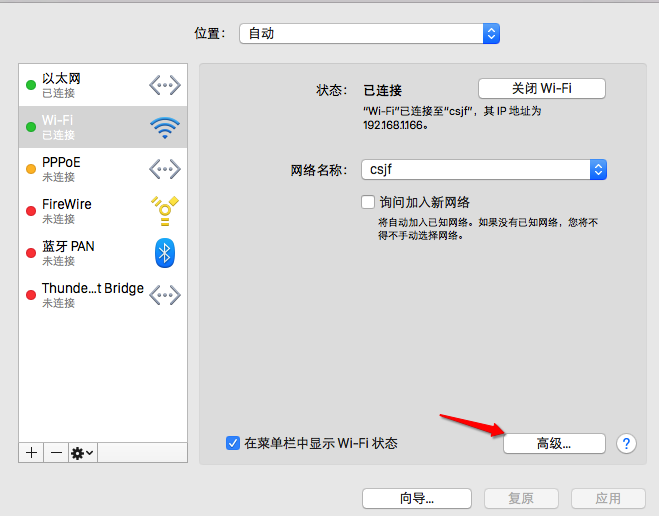Click the plus button to add service
Screen dimensions: 659x516
pos(31,452)
